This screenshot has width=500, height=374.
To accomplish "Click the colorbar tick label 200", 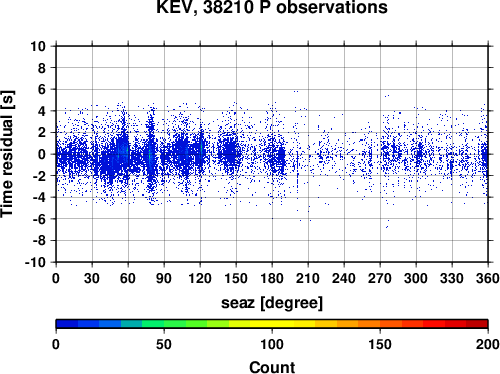I will click(x=488, y=344).
